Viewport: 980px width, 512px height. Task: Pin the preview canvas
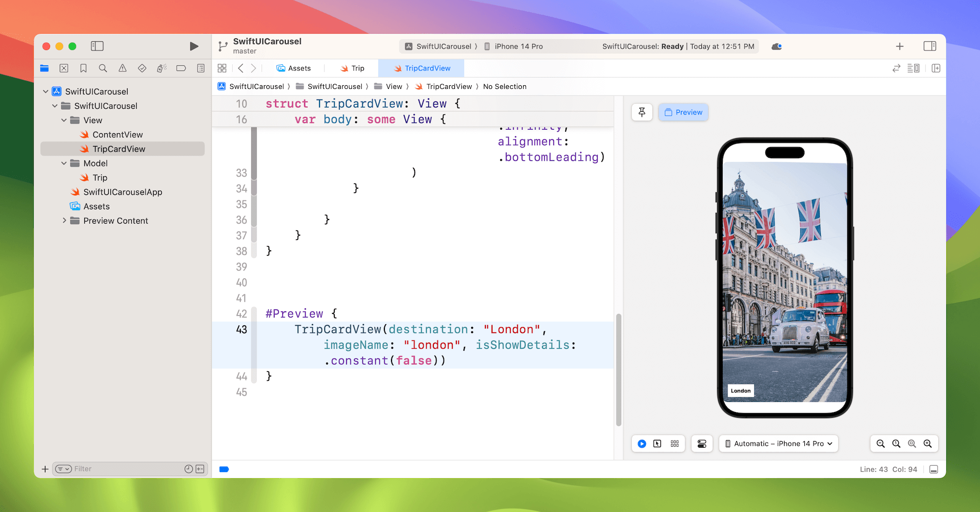(x=642, y=112)
